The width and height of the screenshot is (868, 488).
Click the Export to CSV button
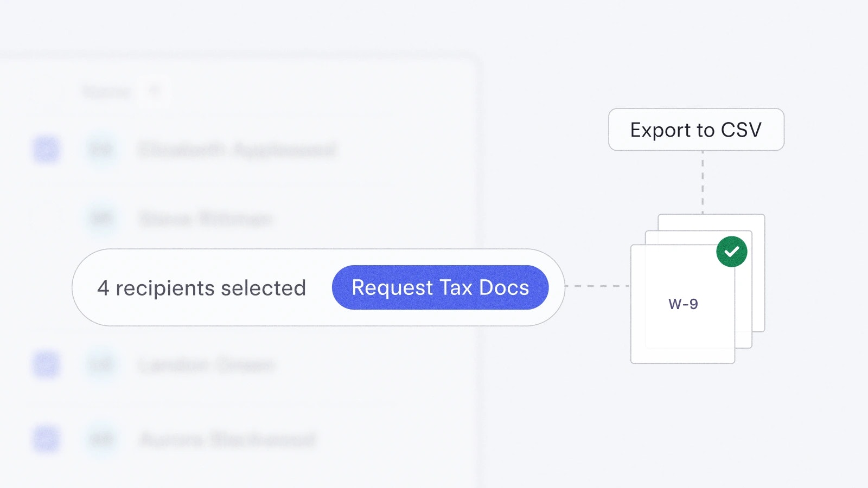click(x=696, y=130)
